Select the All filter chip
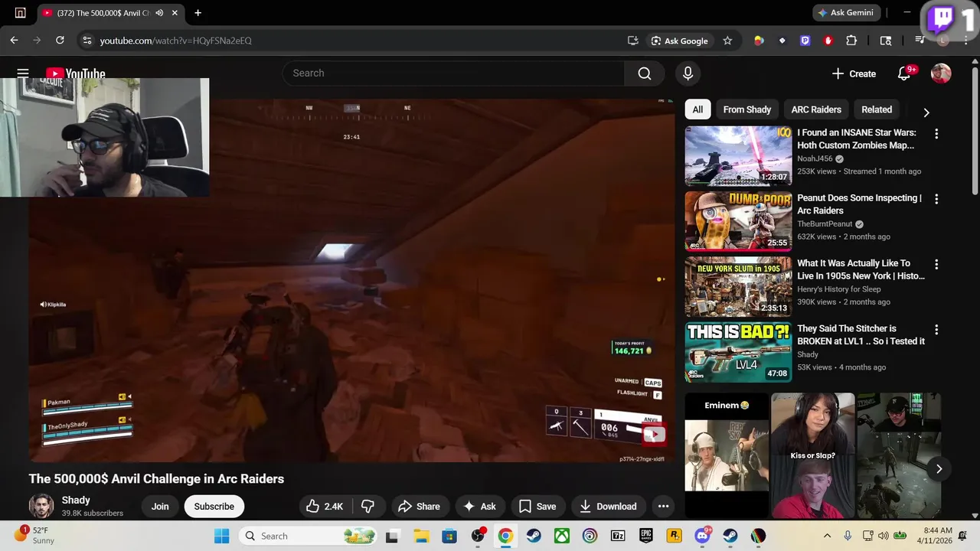This screenshot has height=551, width=980. (x=697, y=109)
